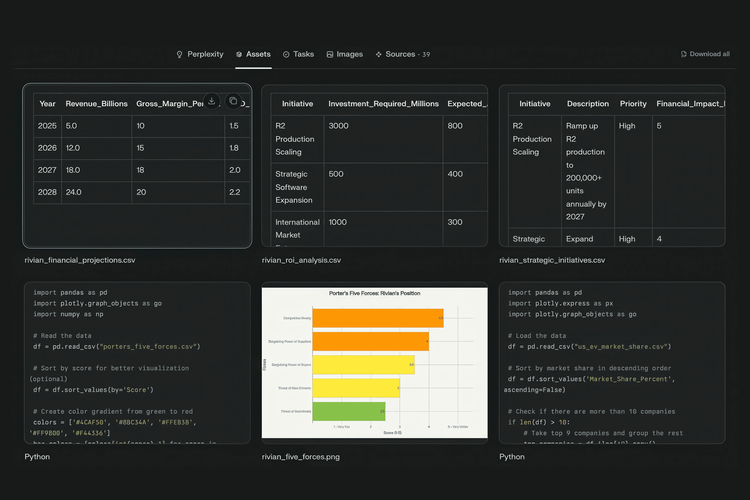This screenshot has width=750, height=500.
Task: Click the Competitive Rivalry orange bar in chart
Action: pyautogui.click(x=378, y=318)
